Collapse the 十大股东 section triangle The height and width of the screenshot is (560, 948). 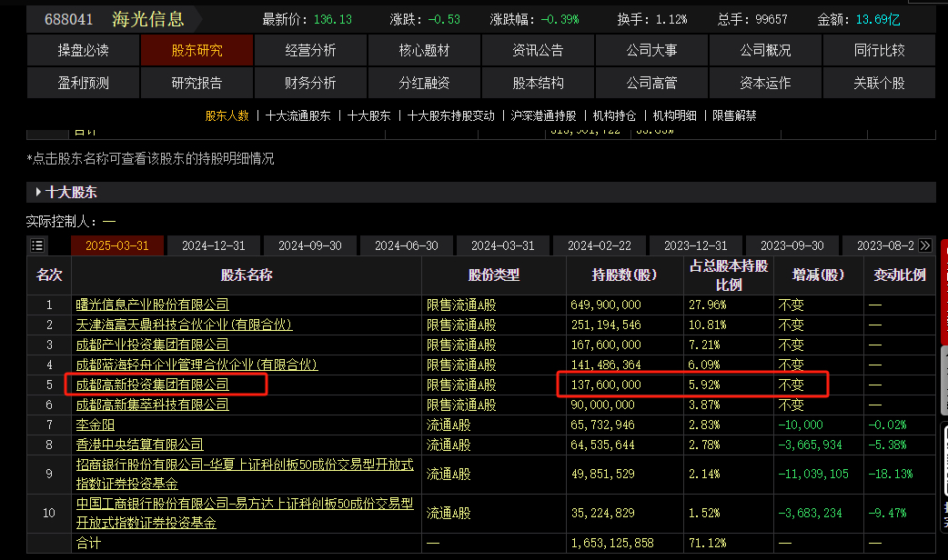coord(38,192)
